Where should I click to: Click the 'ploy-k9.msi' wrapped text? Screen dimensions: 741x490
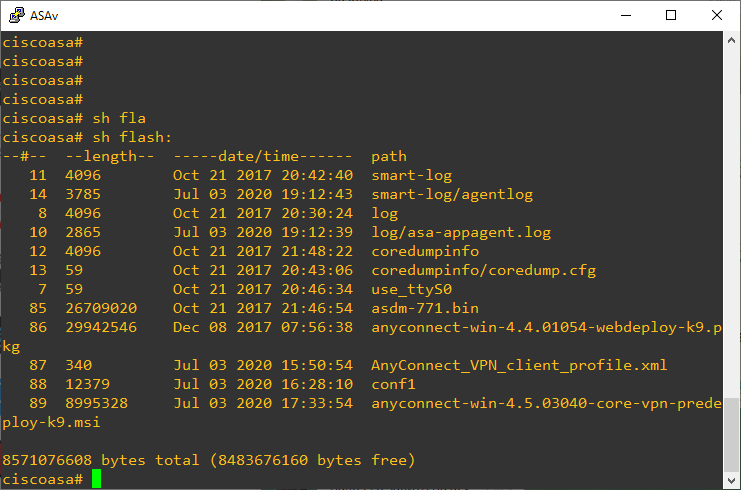click(52, 422)
